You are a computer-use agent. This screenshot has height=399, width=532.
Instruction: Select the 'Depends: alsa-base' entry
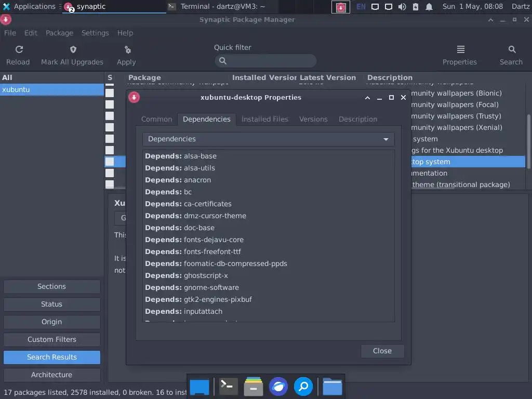[x=269, y=156]
